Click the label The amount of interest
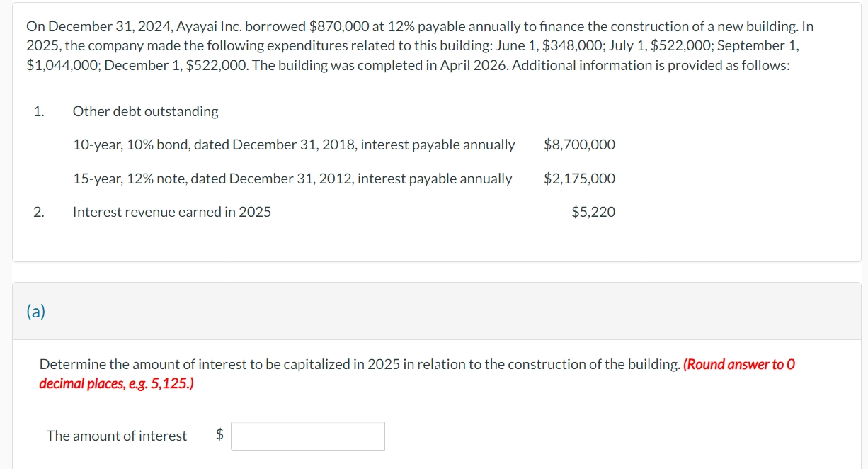868x469 pixels. click(x=116, y=436)
